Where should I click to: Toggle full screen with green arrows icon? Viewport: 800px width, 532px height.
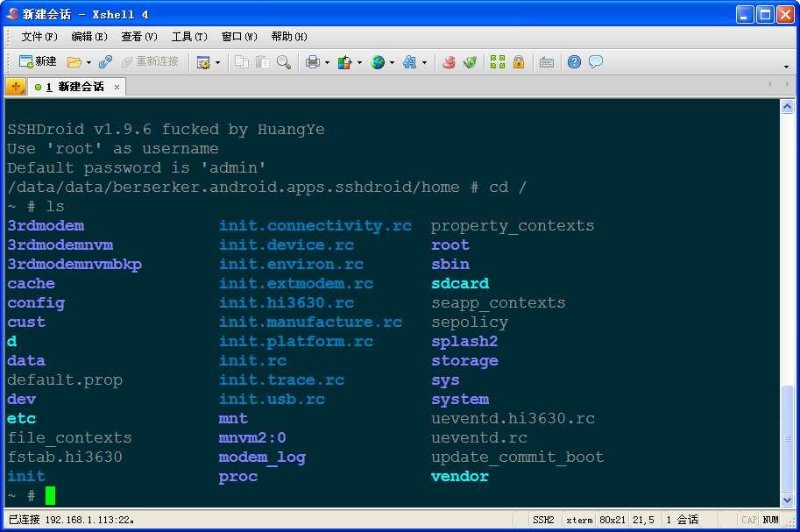pyautogui.click(x=498, y=62)
